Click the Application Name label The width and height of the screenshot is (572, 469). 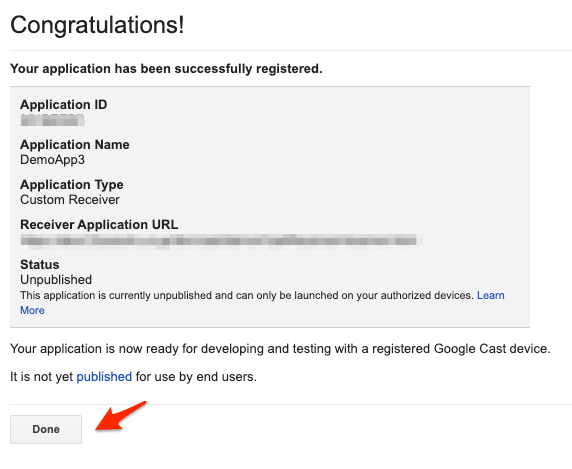pyautogui.click(x=75, y=144)
